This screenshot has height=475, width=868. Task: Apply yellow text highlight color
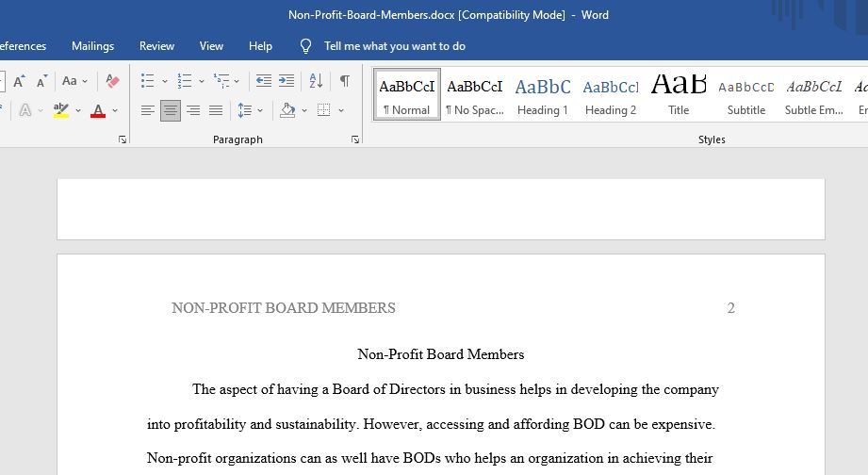point(61,110)
